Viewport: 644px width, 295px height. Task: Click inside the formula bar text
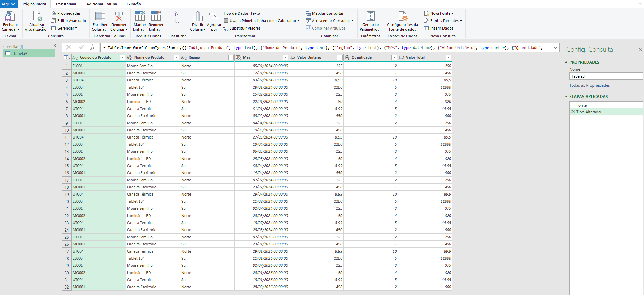[x=326, y=48]
